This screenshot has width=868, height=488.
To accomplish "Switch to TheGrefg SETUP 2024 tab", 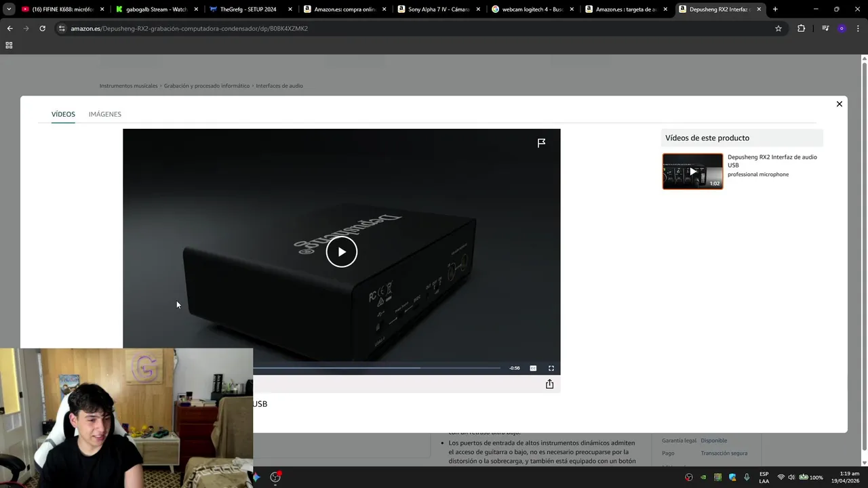I will (x=250, y=9).
